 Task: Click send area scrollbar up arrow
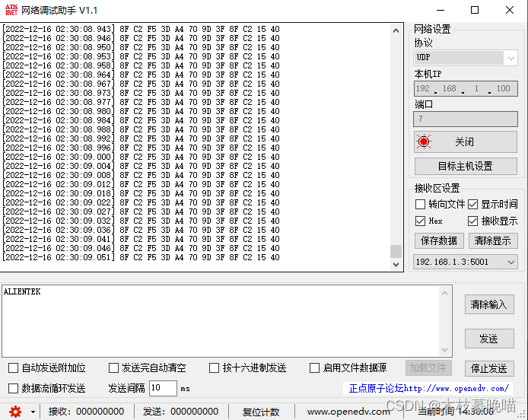coord(444,293)
